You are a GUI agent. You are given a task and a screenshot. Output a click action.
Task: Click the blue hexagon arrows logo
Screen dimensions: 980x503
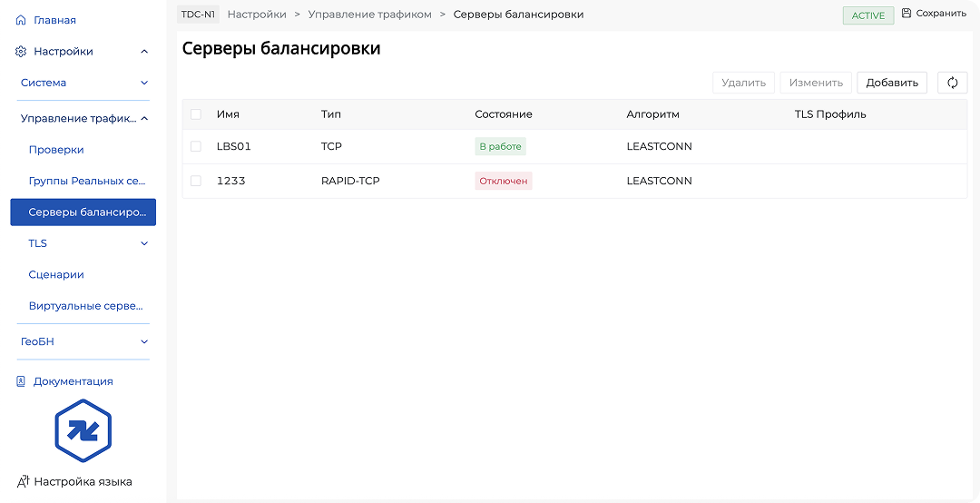point(83,430)
